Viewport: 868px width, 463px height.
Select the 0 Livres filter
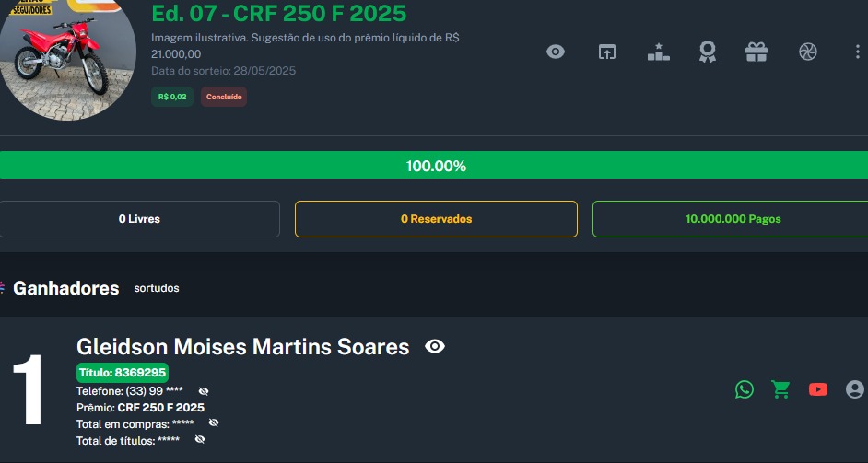coord(139,219)
